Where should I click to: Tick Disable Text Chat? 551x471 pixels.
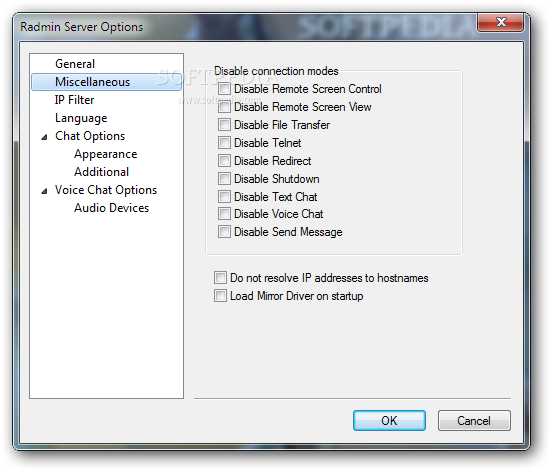[224, 196]
